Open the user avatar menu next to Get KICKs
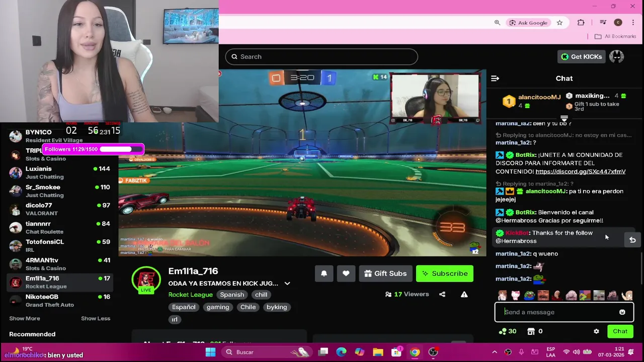This screenshot has height=362, width=644. coord(616,57)
